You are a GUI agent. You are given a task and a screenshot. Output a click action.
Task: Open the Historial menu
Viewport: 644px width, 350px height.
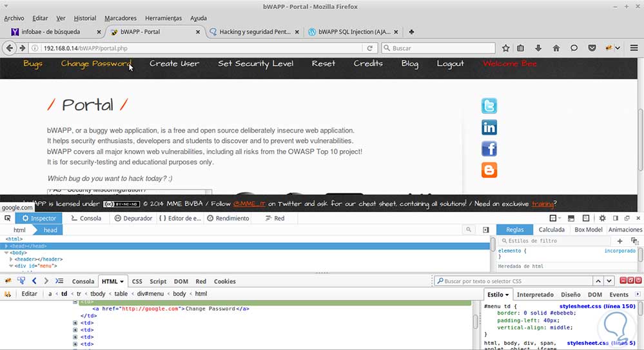point(84,18)
